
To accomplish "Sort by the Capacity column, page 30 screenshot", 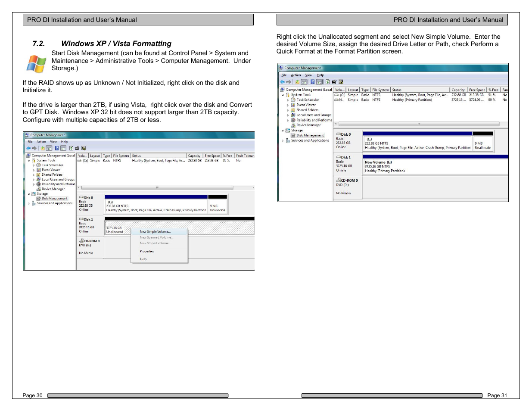I will point(194,156).
